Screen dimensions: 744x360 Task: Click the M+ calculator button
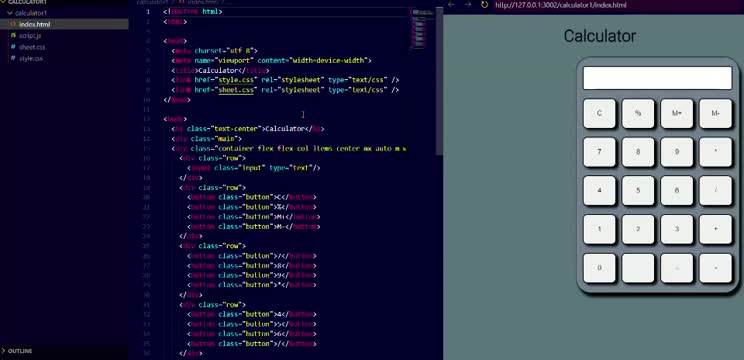[677, 113]
